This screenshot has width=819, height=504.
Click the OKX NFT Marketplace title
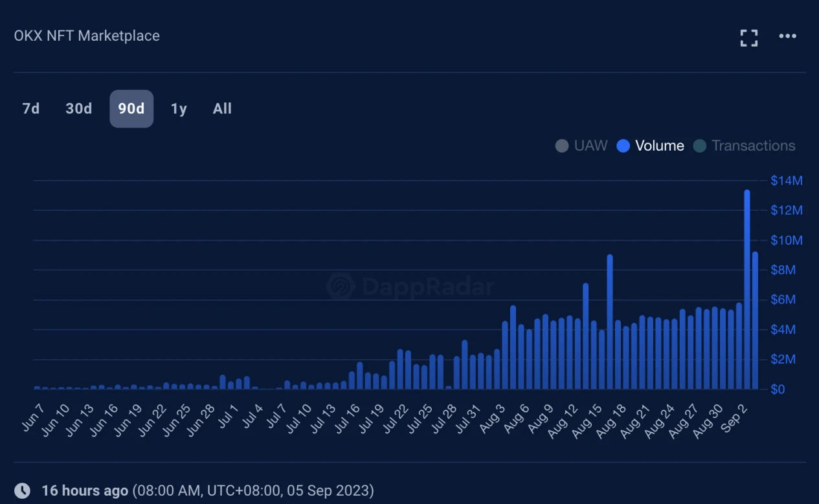[x=87, y=36]
